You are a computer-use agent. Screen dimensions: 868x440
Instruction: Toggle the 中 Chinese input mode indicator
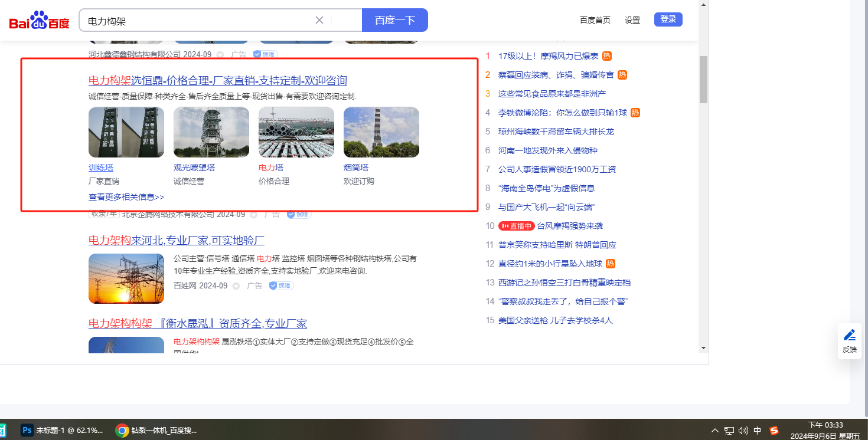758,430
